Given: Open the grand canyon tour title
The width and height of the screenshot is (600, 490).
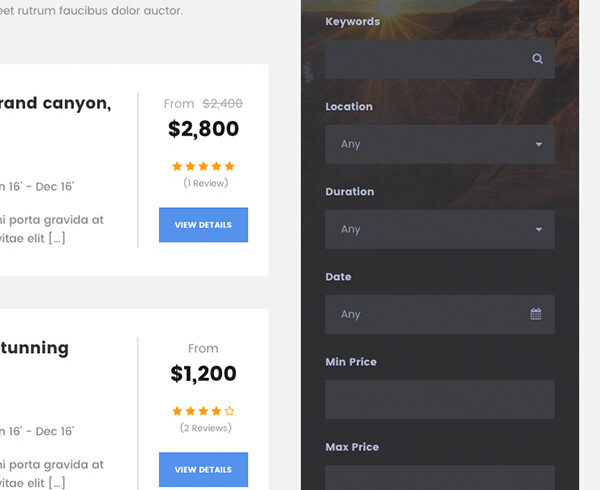Looking at the screenshot, I should (x=55, y=103).
